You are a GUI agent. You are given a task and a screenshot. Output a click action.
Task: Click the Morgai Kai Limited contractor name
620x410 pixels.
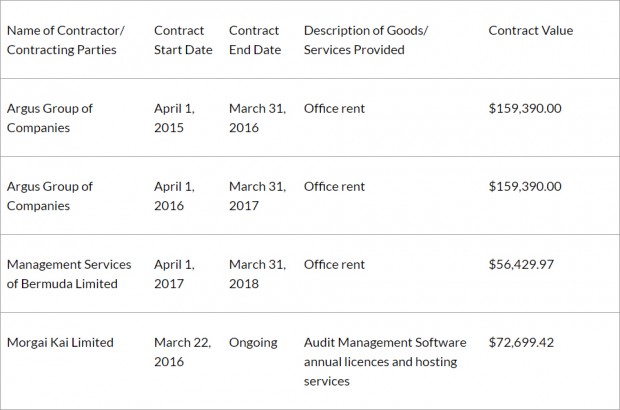(60, 342)
